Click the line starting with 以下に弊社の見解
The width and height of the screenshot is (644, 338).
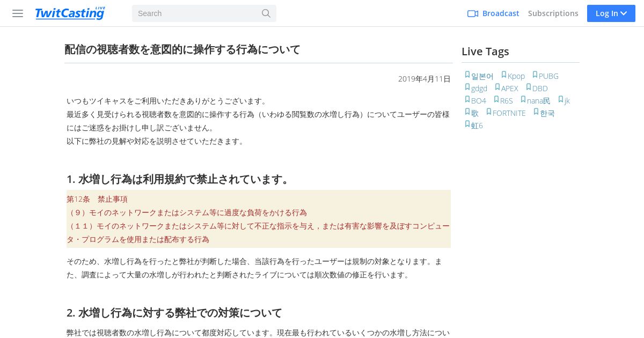click(x=156, y=141)
